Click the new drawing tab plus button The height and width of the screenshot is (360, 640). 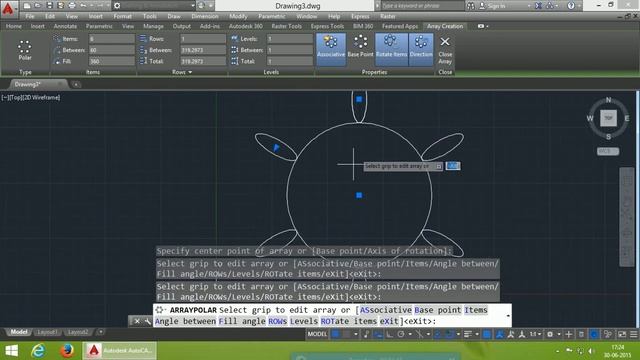pyautogui.click(x=76, y=84)
